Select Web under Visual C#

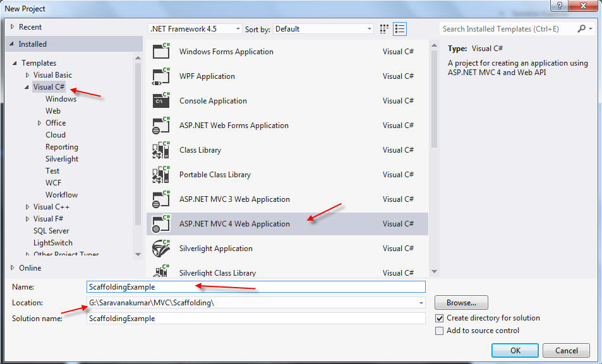(52, 111)
